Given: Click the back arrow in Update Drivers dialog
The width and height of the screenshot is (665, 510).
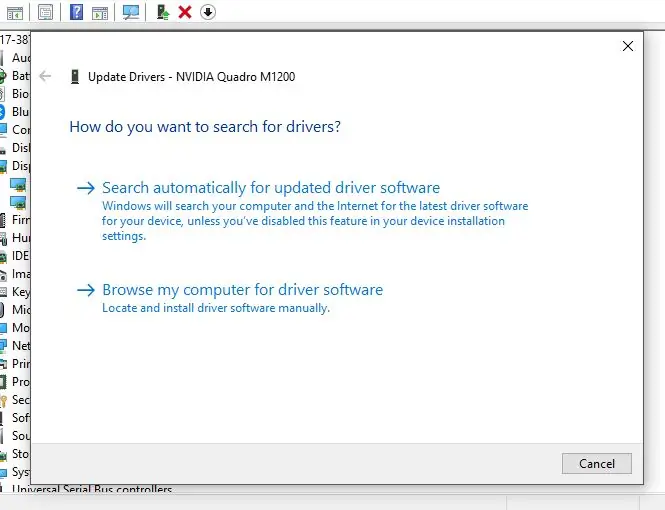Looking at the screenshot, I should click(x=45, y=76).
